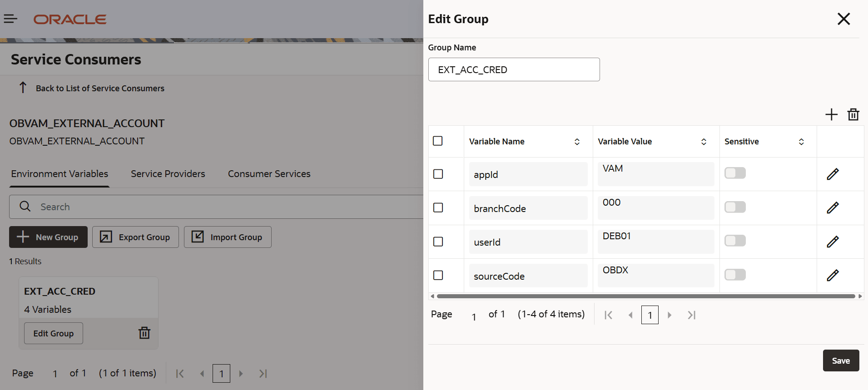Sort the Sensitive column
Viewport: 868px width, 390px height.
[801, 142]
